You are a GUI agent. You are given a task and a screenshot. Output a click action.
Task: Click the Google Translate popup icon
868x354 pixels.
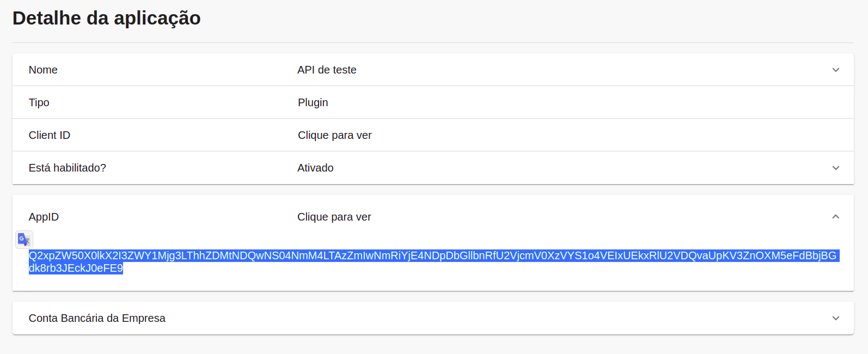click(24, 240)
